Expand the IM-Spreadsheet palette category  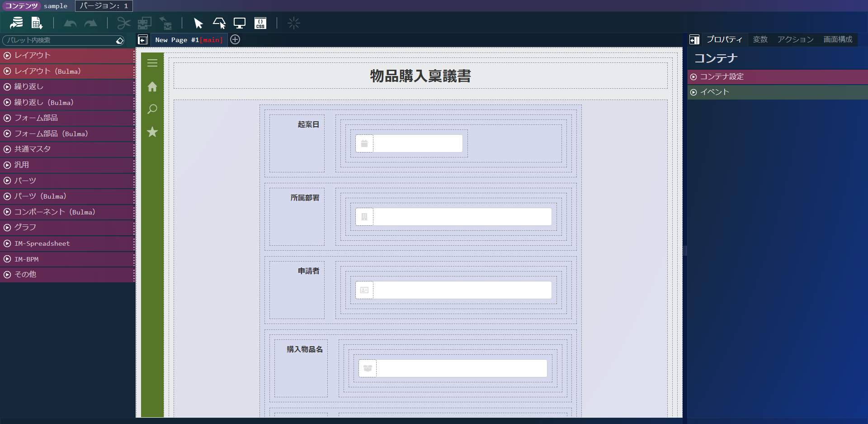point(67,243)
